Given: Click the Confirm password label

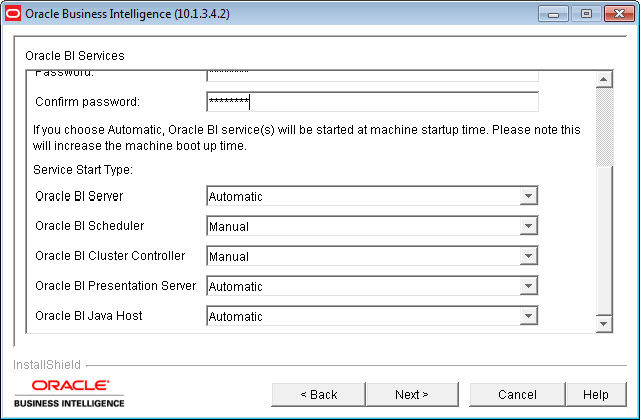Looking at the screenshot, I should coord(87,102).
